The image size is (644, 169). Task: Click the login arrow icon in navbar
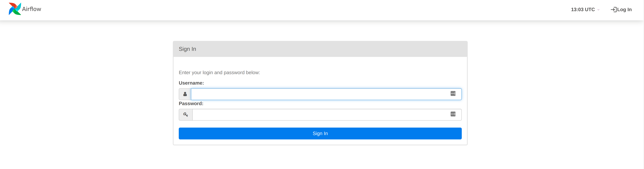(613, 10)
